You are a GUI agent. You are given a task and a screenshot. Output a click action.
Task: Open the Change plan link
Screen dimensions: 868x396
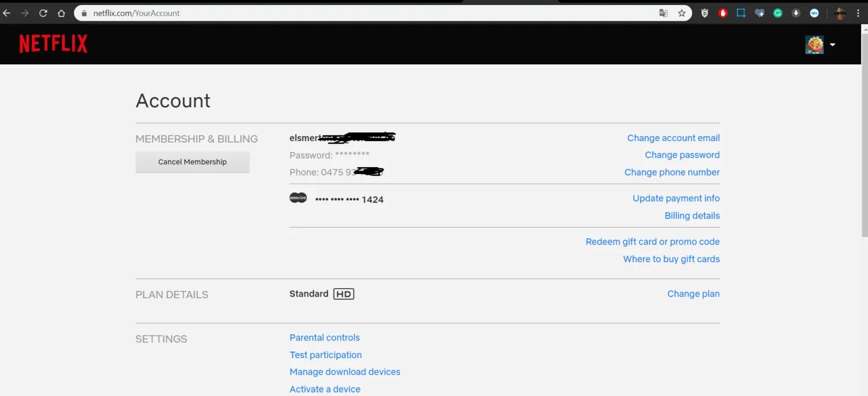[x=693, y=294]
